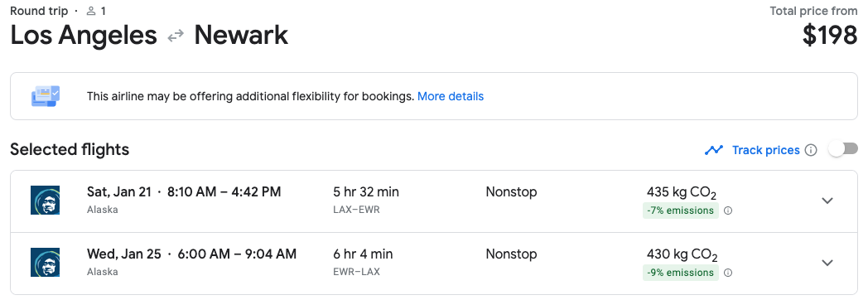Click the $198 total price
868x300 pixels.
pos(830,36)
